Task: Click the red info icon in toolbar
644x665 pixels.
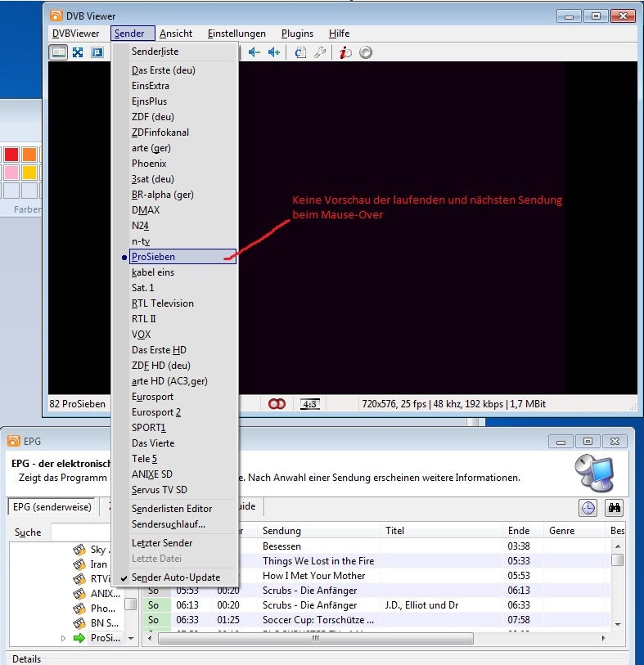Action: point(345,52)
